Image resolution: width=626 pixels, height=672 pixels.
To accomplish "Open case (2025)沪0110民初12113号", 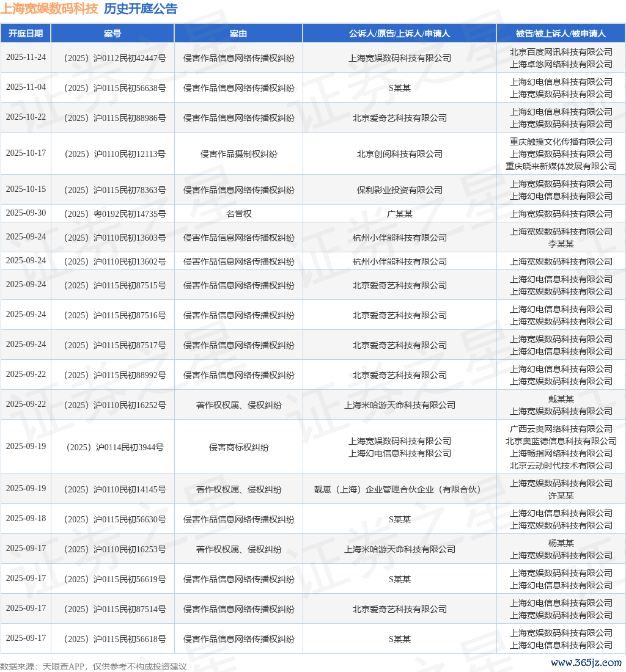I will (x=112, y=154).
